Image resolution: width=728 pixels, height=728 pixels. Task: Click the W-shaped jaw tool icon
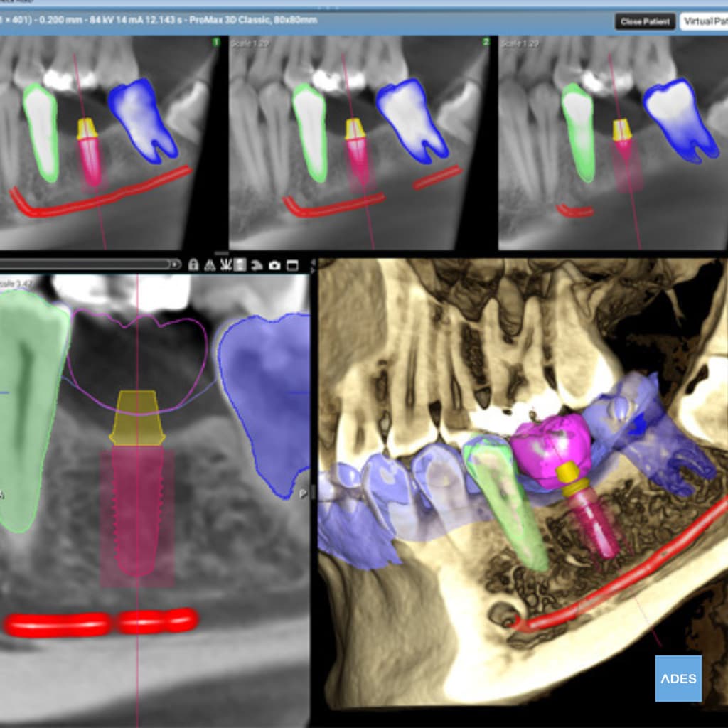[x=225, y=264]
